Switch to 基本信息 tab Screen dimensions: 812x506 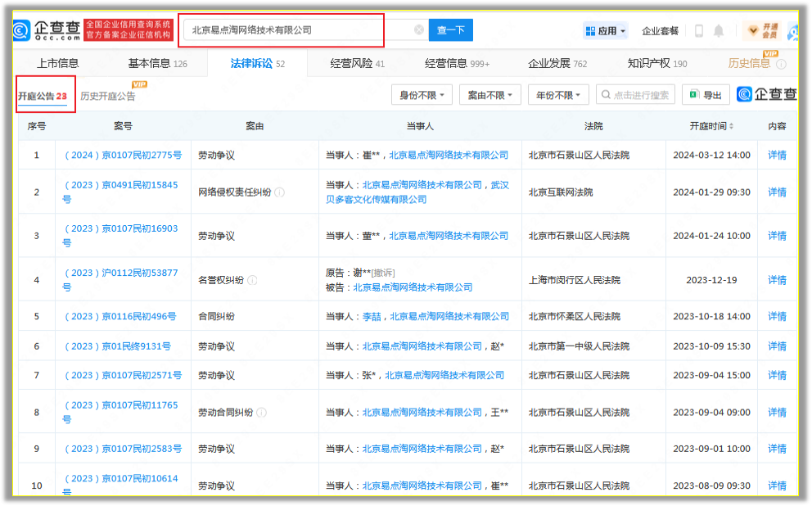click(157, 64)
